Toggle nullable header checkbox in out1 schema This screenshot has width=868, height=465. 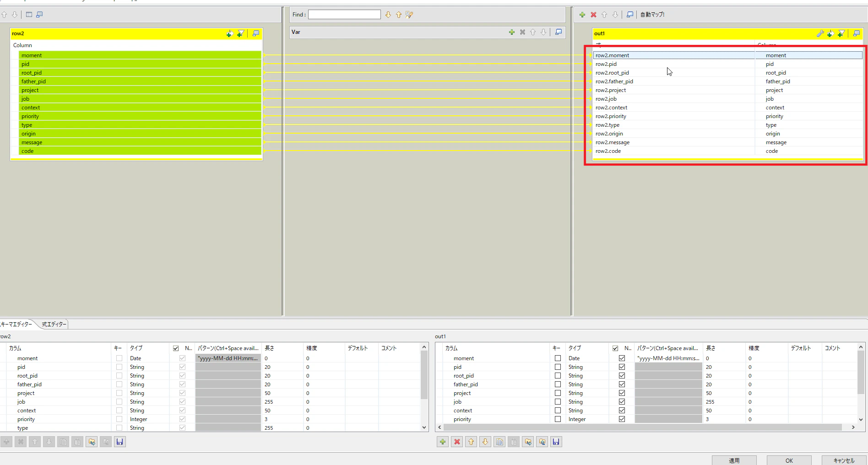click(x=615, y=348)
